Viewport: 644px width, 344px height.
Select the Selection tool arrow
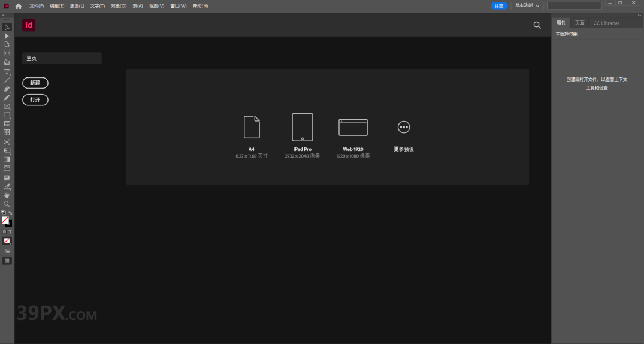pyautogui.click(x=7, y=27)
